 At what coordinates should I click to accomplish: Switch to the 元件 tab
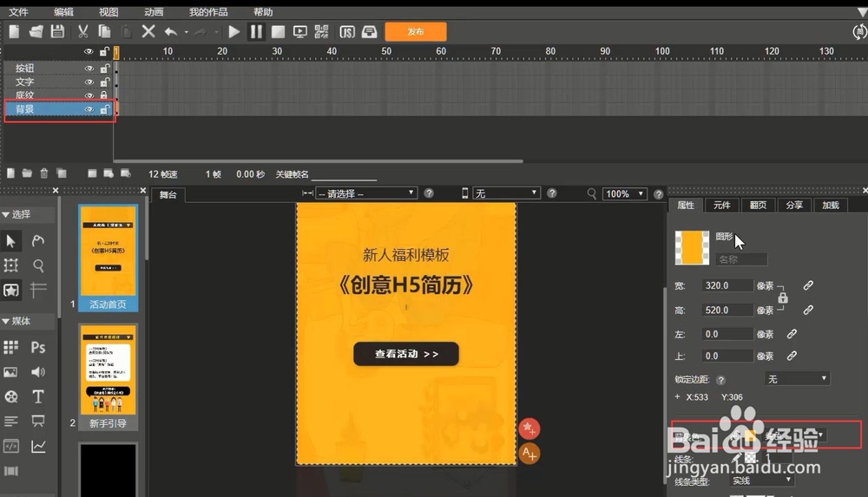[721, 205]
